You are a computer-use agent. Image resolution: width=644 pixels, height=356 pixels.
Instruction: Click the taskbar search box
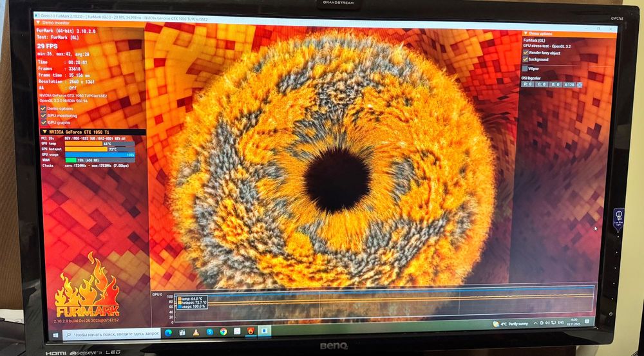tap(111, 334)
